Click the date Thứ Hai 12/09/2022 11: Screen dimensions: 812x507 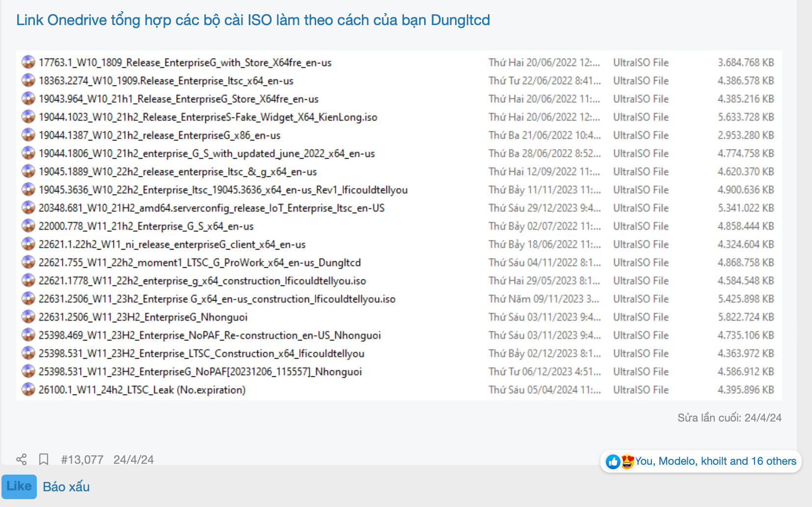[x=544, y=171]
